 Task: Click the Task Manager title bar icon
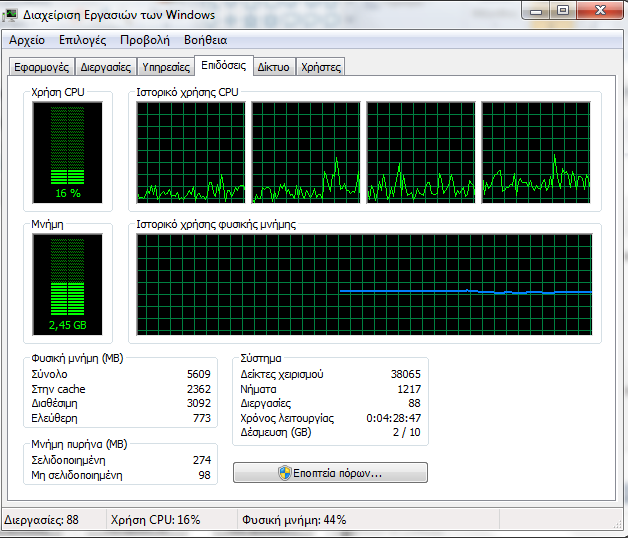(x=10, y=15)
